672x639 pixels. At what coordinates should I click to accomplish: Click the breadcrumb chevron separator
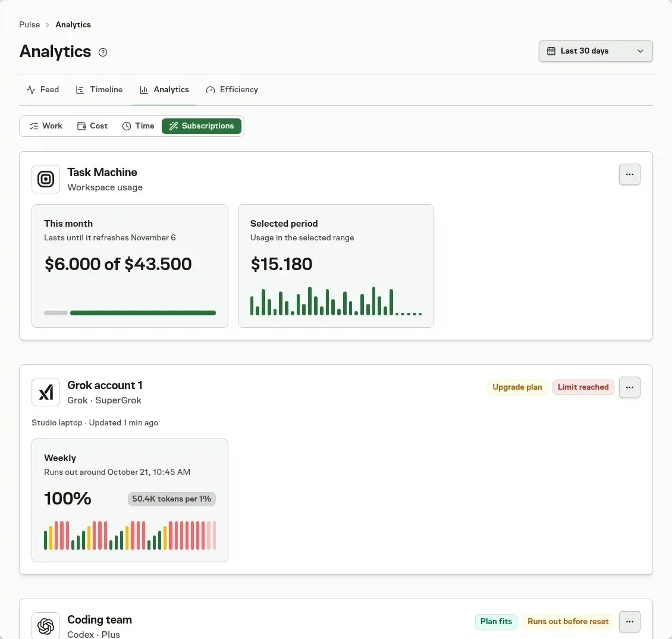(x=48, y=25)
